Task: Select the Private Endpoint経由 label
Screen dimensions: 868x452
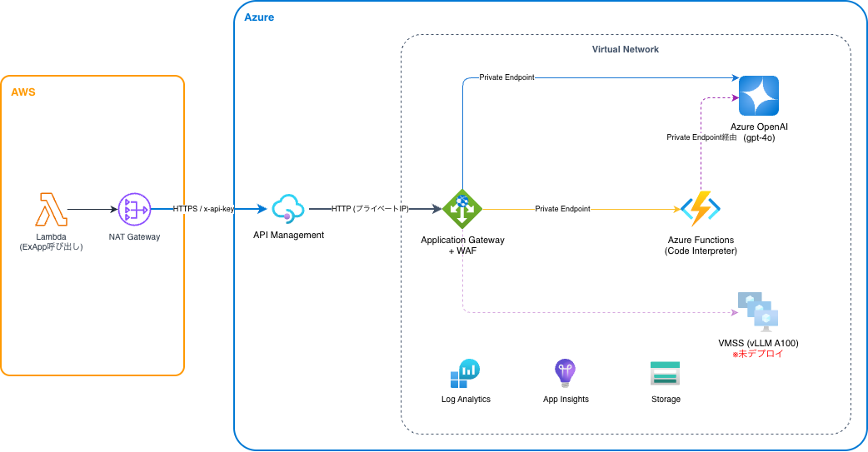Action: tap(702, 137)
